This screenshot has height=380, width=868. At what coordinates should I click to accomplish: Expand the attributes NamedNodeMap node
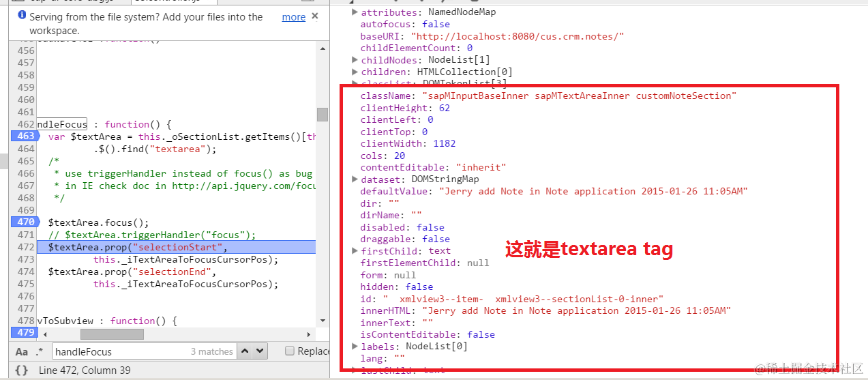355,12
